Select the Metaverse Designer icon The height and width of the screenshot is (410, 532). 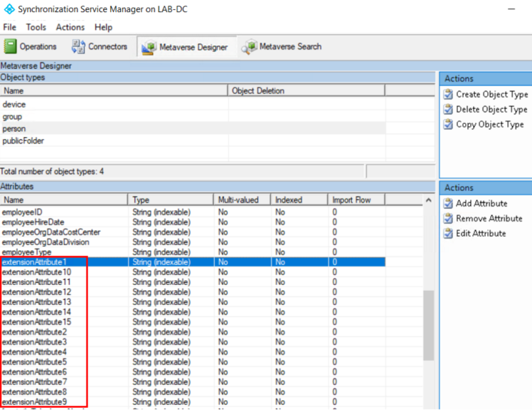tap(149, 48)
